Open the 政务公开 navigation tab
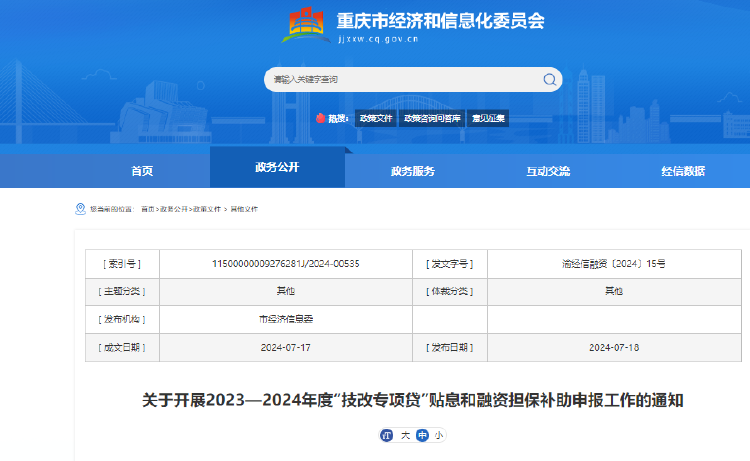Image resolution: width=750 pixels, height=461 pixels. click(x=277, y=167)
